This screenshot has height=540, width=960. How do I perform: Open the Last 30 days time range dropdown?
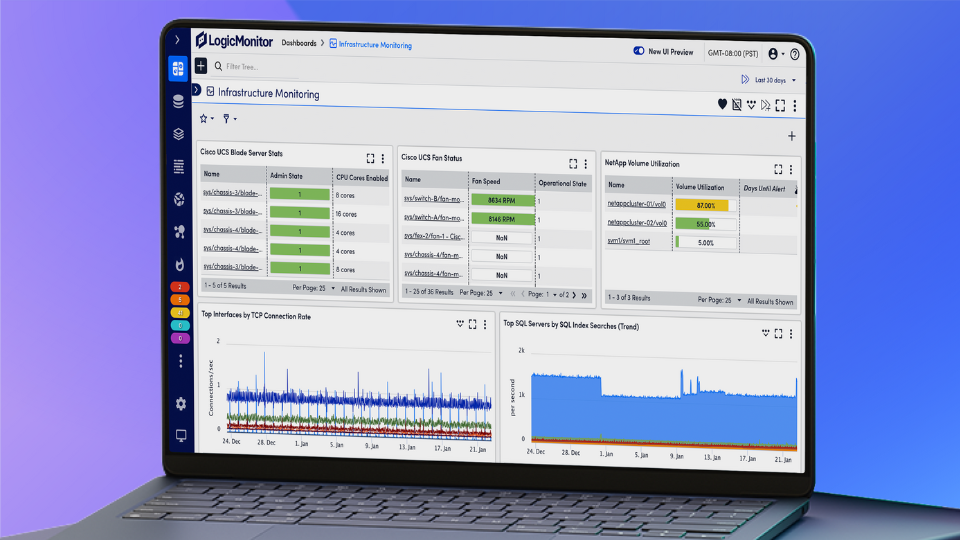coord(769,80)
